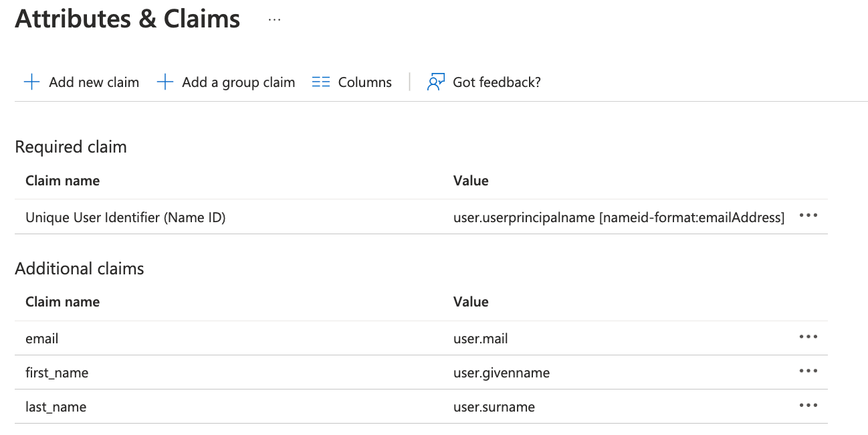
Task: Open the email claim row
Action: pos(41,339)
